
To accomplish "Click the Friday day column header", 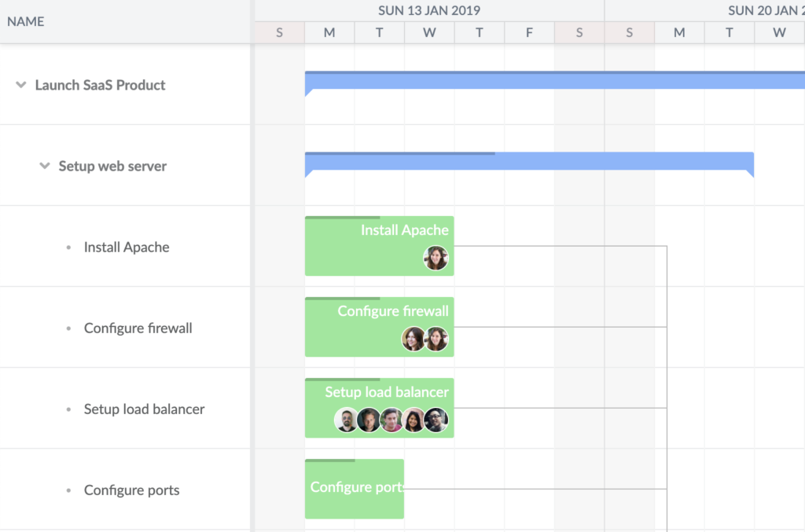I will click(x=529, y=32).
